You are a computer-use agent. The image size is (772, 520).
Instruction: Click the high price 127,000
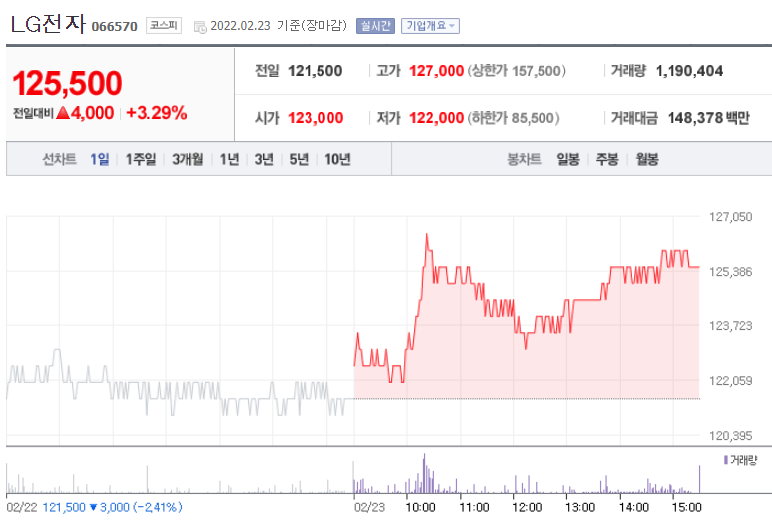tap(437, 71)
